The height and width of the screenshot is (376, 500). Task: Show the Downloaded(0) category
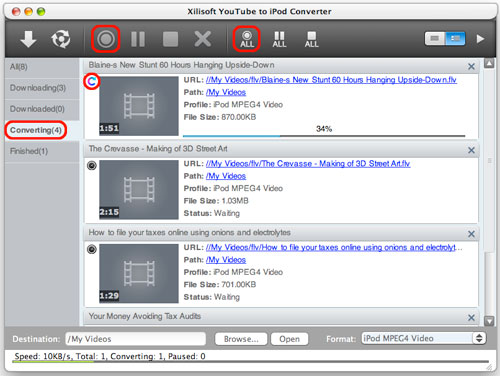[x=42, y=109]
